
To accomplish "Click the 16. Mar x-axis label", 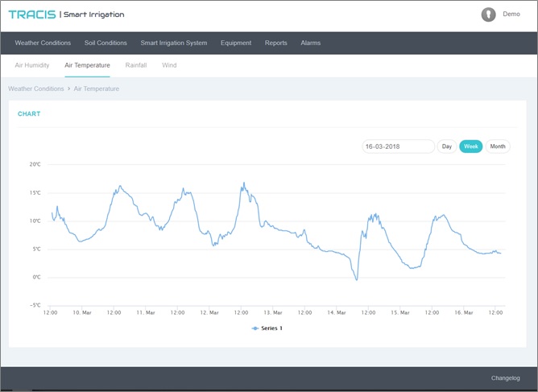I will click(464, 313).
